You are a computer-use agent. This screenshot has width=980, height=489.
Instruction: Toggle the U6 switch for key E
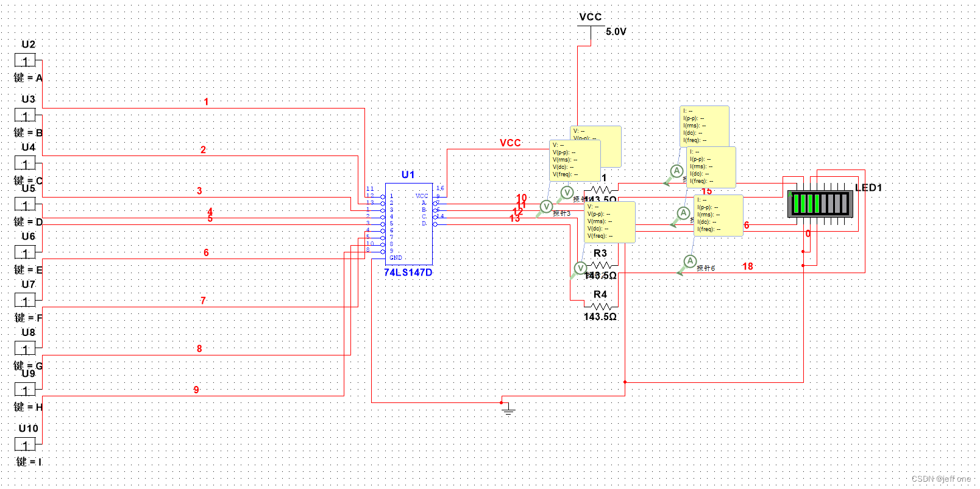[x=25, y=252]
